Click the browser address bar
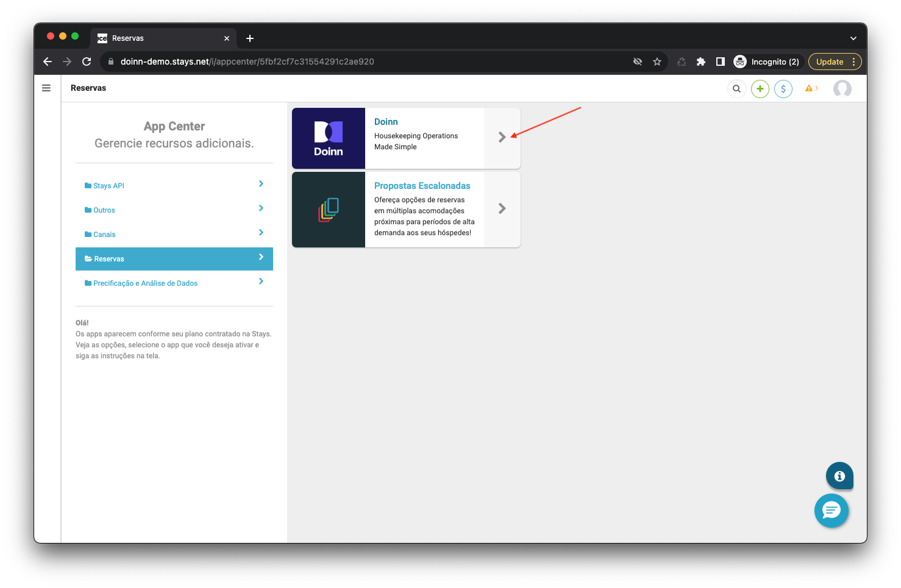The width and height of the screenshot is (901, 588). [366, 62]
